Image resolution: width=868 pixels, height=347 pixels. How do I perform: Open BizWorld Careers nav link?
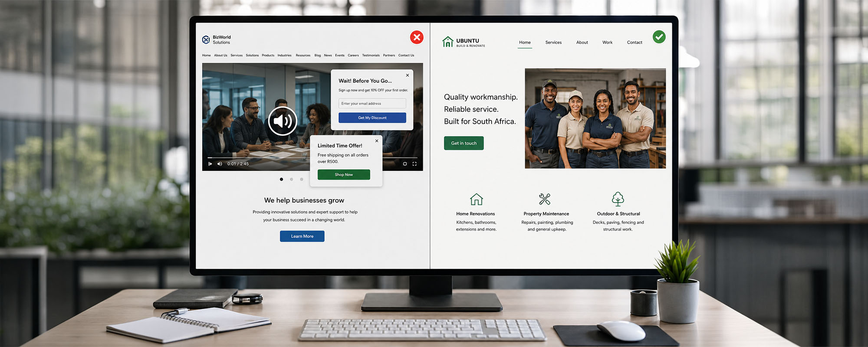[x=353, y=56]
